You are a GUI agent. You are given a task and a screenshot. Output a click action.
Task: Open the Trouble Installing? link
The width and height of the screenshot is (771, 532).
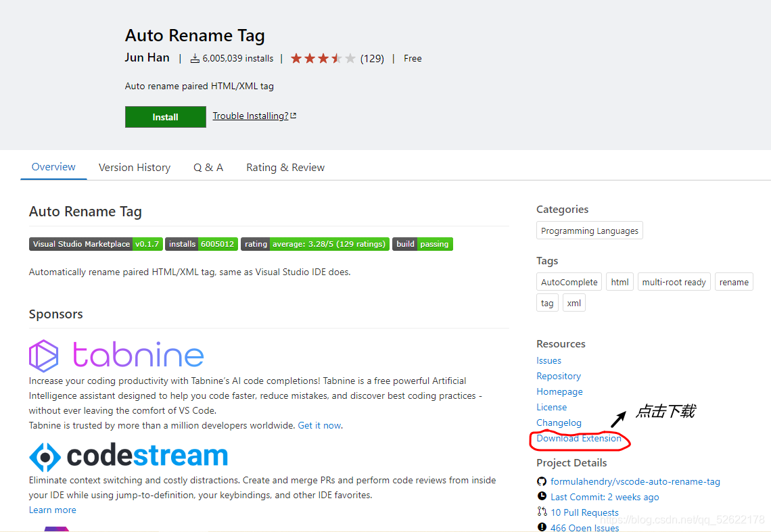(x=250, y=116)
